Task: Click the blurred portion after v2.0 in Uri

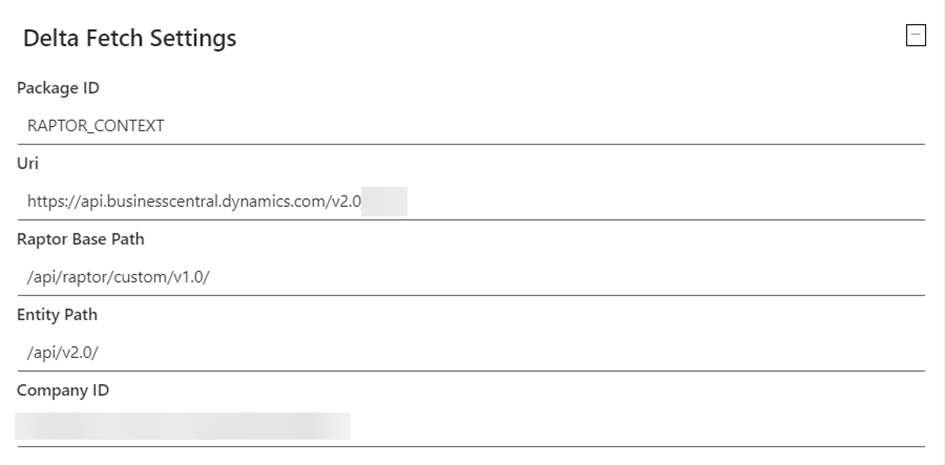Action: (x=384, y=201)
